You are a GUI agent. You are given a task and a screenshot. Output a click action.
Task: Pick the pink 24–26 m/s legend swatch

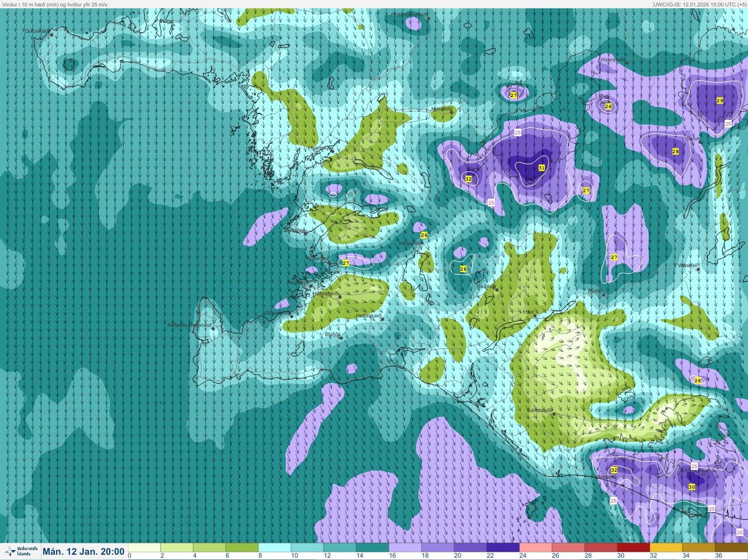[x=537, y=548]
